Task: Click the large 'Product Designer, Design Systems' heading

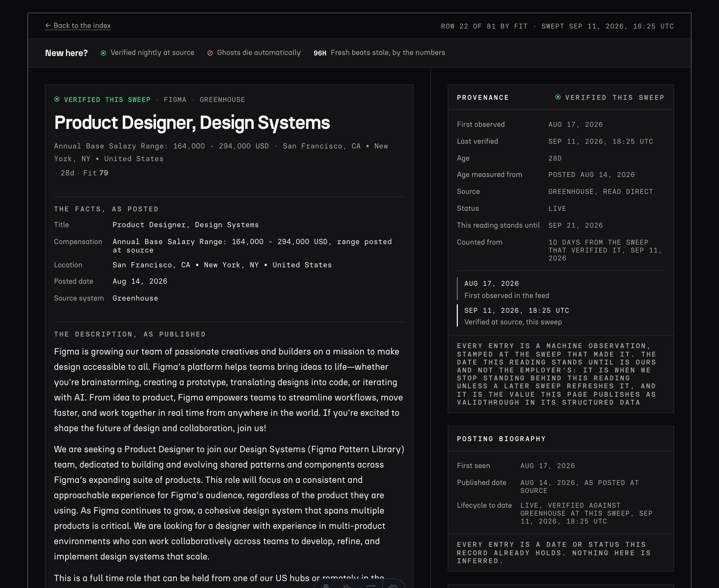Action: [x=192, y=122]
